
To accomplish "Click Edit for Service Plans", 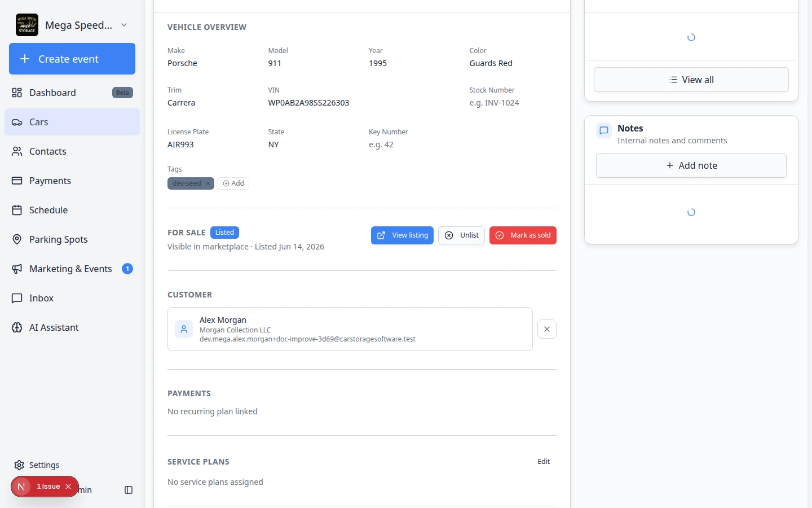I will tap(544, 462).
